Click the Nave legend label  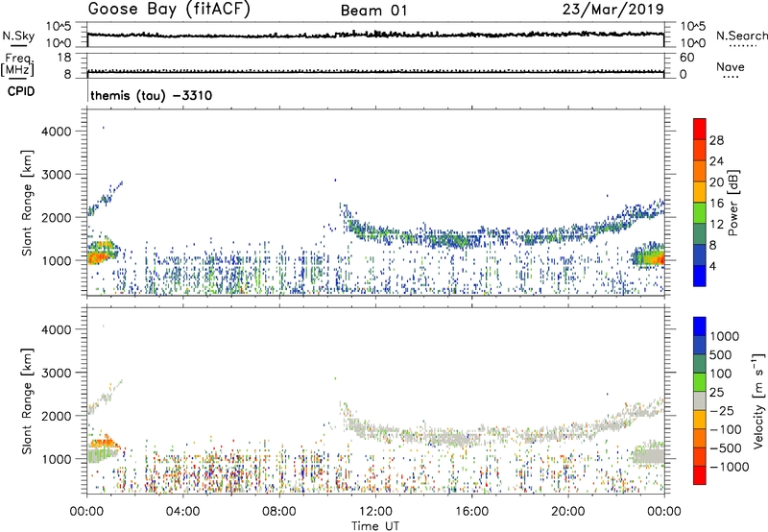[x=730, y=67]
